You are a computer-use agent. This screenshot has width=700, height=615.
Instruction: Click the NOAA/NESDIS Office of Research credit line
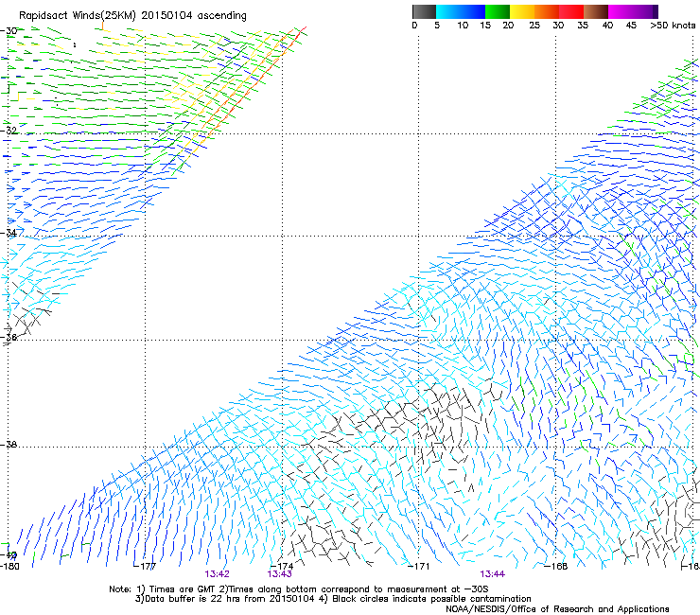[x=557, y=609]
